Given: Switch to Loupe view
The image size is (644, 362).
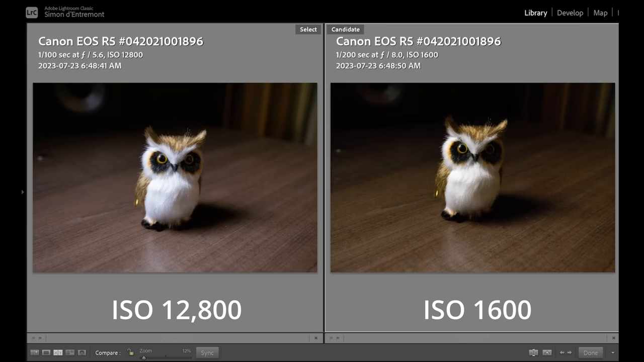Looking at the screenshot, I should click(46, 352).
